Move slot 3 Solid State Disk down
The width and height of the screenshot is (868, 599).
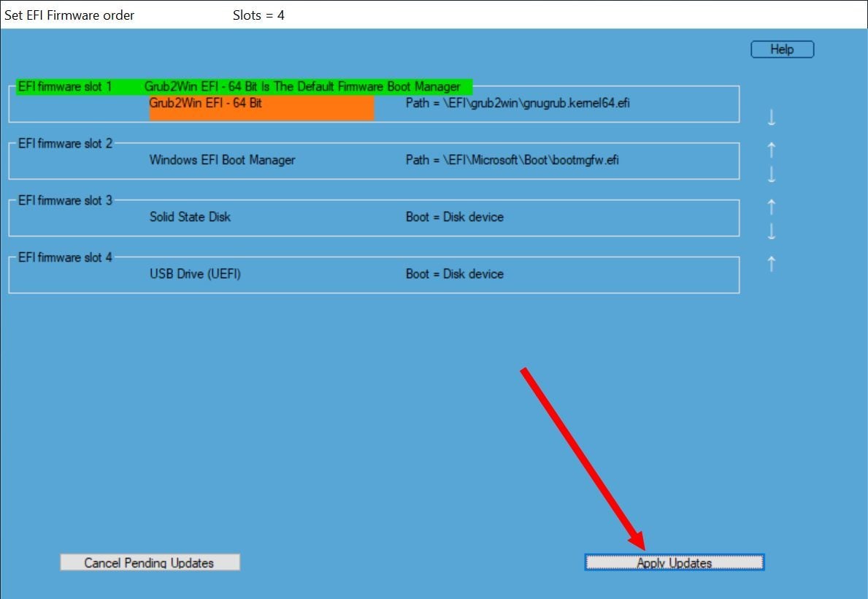(771, 231)
